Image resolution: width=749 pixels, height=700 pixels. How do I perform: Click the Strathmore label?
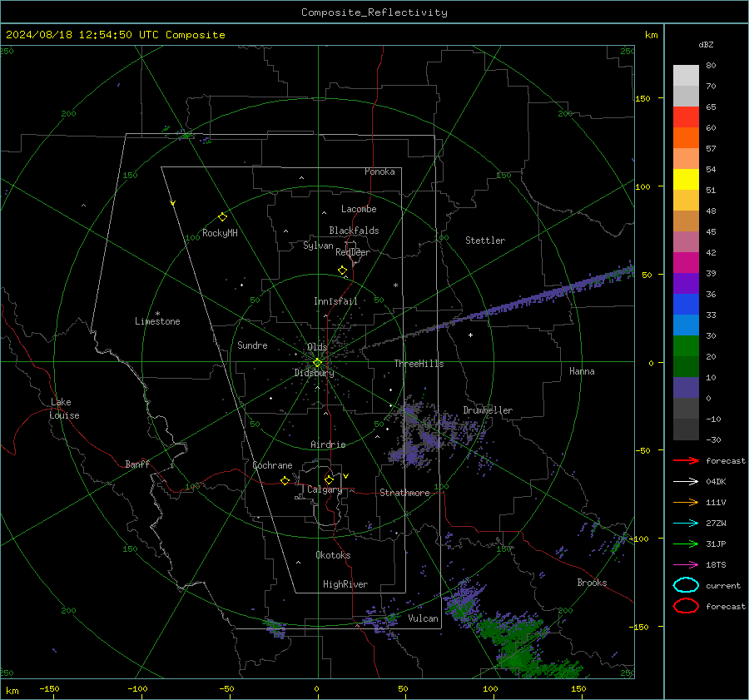coord(404,493)
